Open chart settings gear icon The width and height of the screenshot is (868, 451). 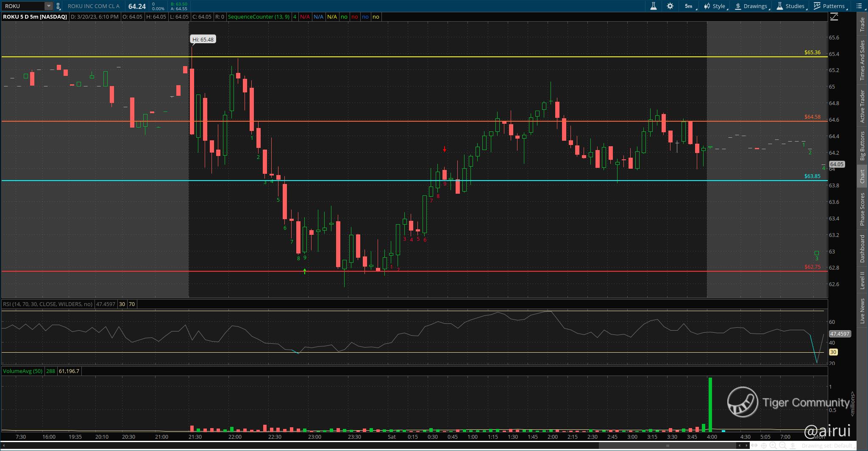click(x=670, y=6)
